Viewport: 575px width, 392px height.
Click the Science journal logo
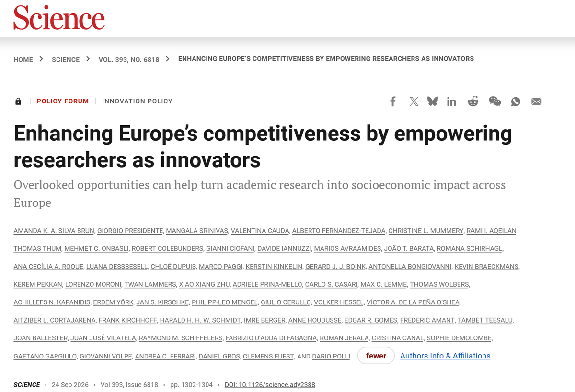click(x=59, y=18)
